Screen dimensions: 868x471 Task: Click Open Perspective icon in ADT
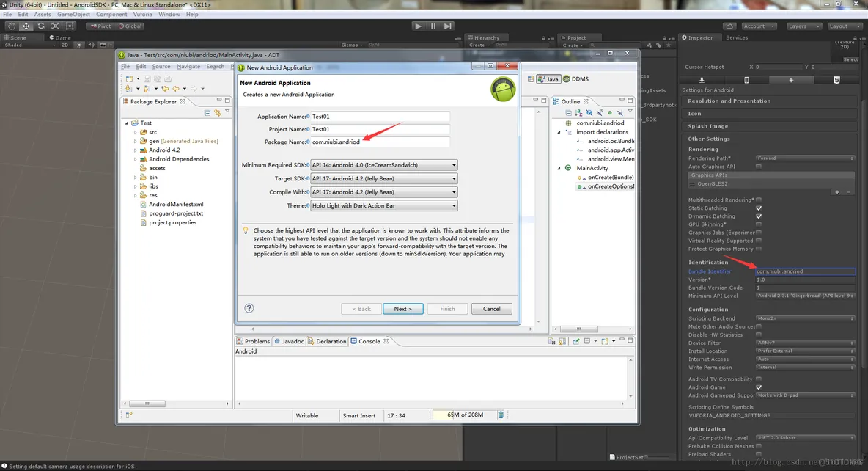[x=530, y=79]
